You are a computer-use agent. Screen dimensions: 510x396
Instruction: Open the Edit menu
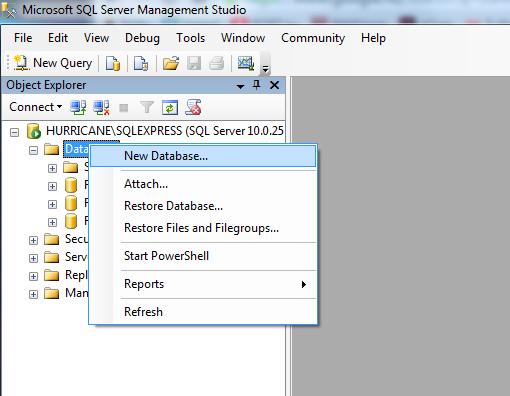click(58, 38)
